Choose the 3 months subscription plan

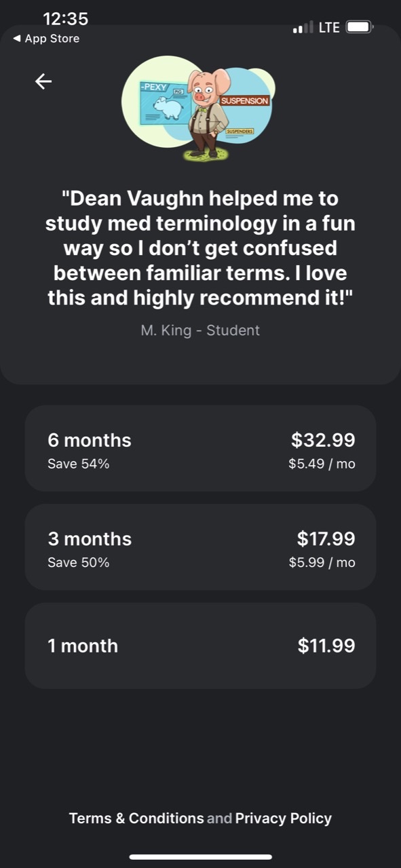pyautogui.click(x=200, y=547)
